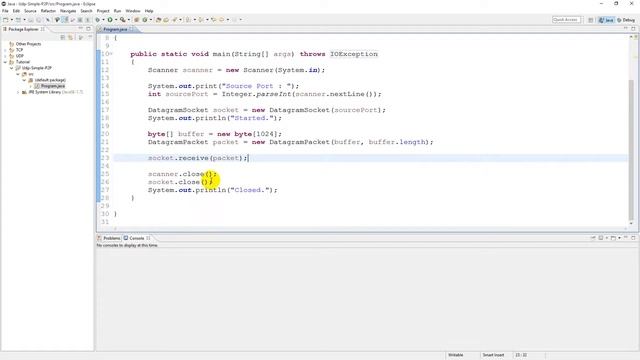Click the Save toolbar icon
Image resolution: width=640 pixels, height=360 pixels.
[x=31, y=20]
